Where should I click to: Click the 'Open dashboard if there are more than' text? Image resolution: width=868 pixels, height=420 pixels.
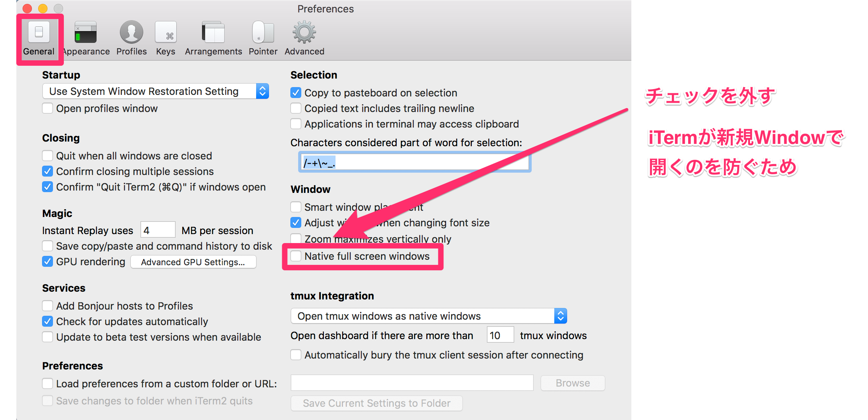[382, 336]
